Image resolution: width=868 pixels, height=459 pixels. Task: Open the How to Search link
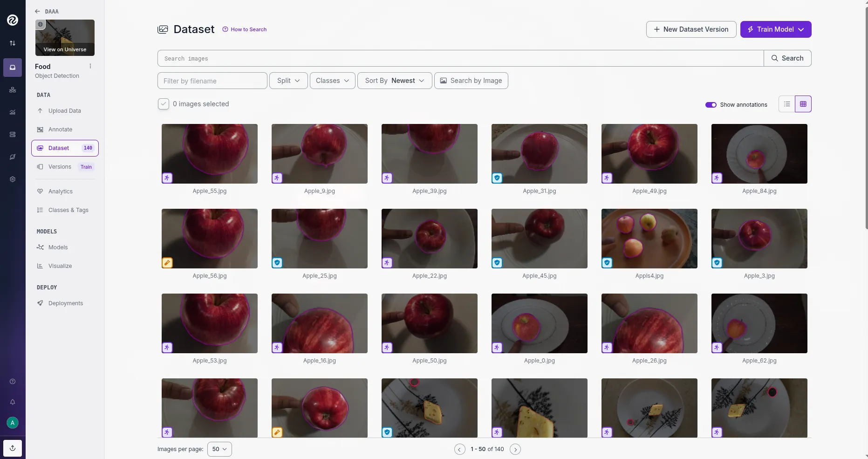click(x=245, y=29)
